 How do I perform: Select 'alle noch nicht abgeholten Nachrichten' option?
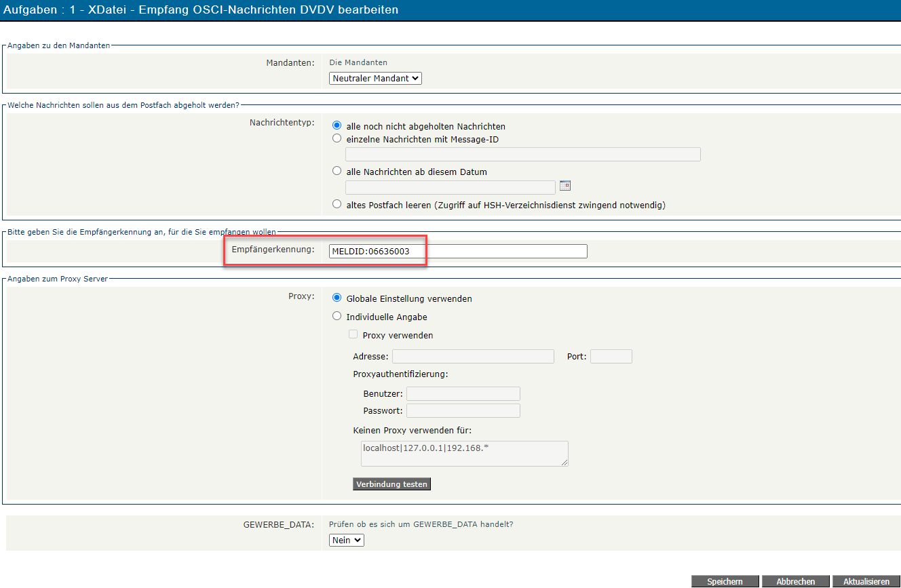pos(337,126)
